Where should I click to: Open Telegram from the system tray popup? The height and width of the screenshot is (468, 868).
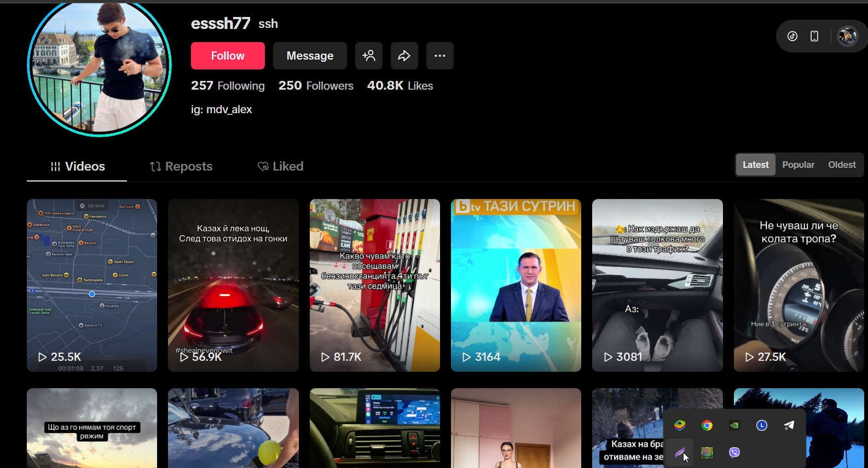coord(789,425)
